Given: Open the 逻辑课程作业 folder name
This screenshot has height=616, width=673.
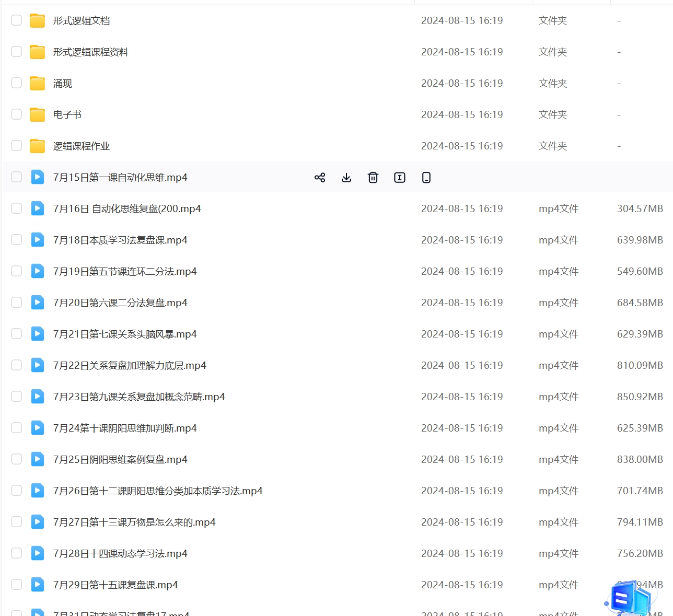Looking at the screenshot, I should pyautogui.click(x=82, y=146).
